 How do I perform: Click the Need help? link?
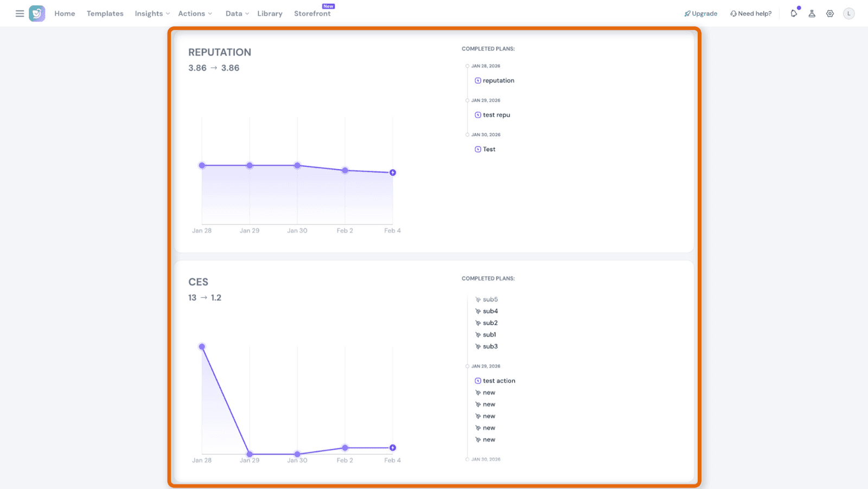click(751, 14)
